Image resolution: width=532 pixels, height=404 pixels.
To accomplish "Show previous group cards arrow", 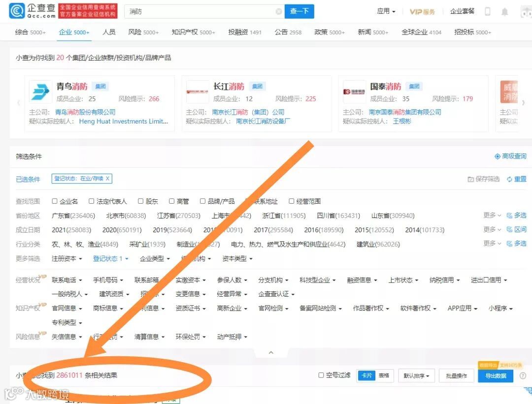I will point(19,102).
